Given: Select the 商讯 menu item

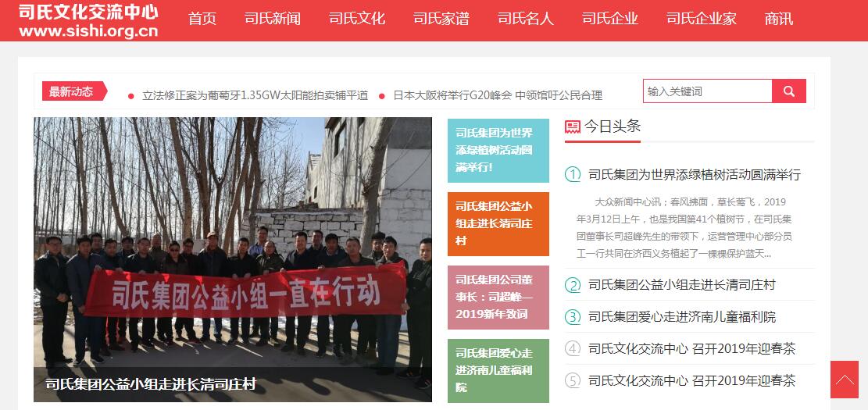Looking at the screenshot, I should coord(779,19).
